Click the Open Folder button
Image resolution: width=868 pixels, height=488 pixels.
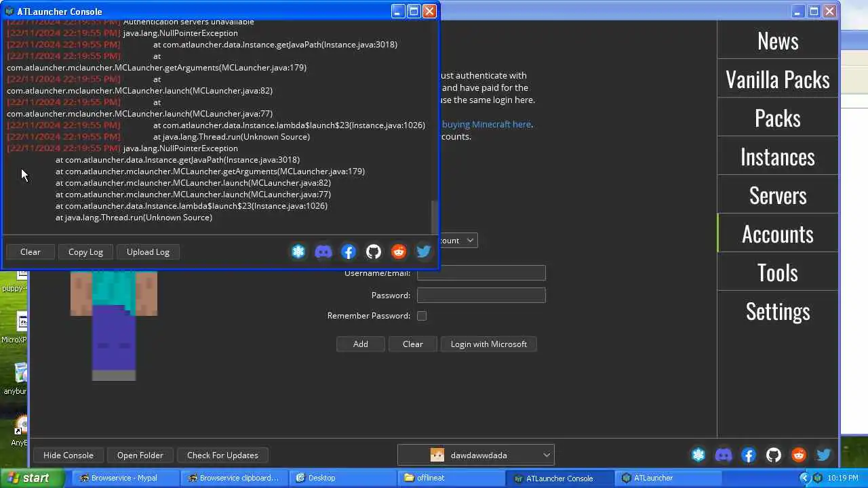click(x=140, y=455)
